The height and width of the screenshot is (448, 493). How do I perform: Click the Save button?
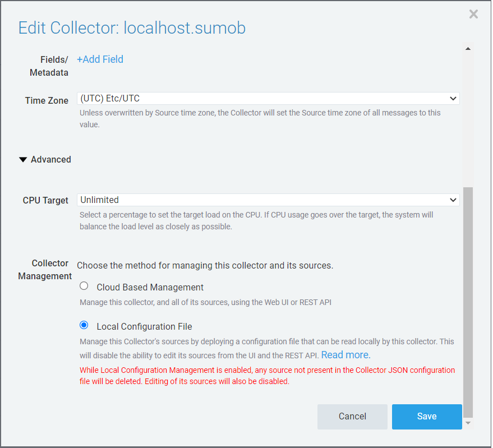pyautogui.click(x=426, y=417)
